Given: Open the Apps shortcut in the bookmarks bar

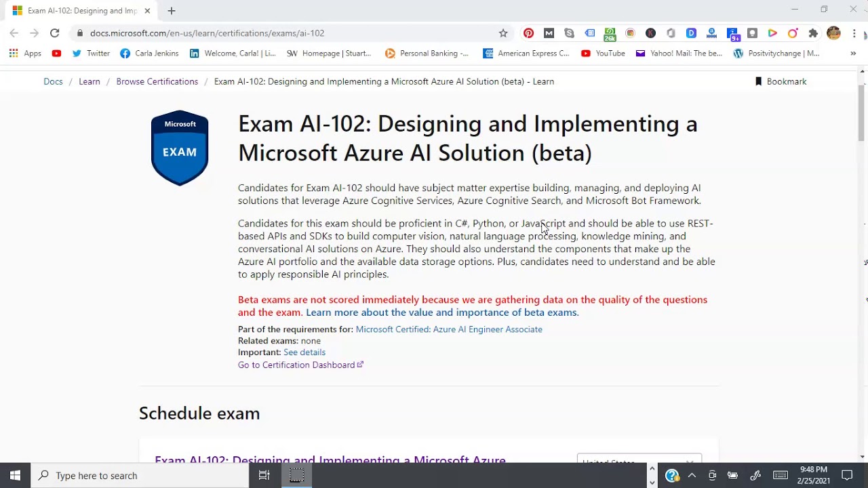Looking at the screenshot, I should tap(25, 53).
